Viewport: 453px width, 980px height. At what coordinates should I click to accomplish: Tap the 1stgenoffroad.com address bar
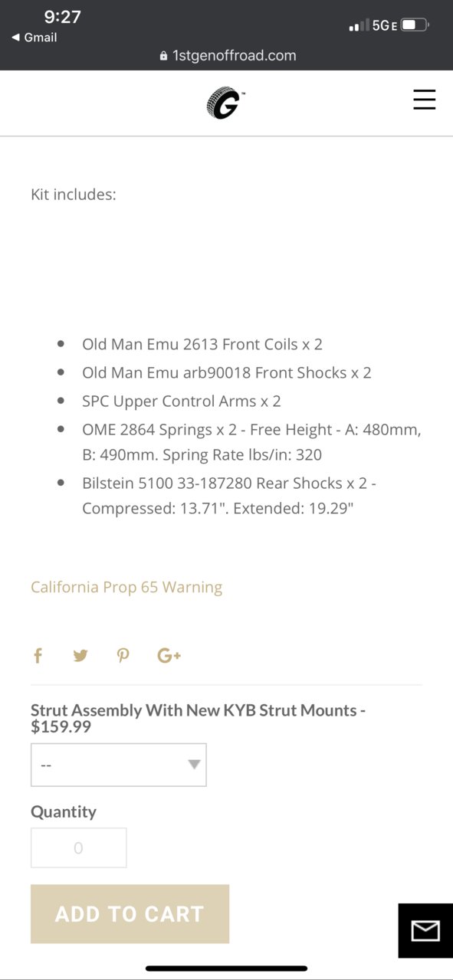(x=227, y=56)
